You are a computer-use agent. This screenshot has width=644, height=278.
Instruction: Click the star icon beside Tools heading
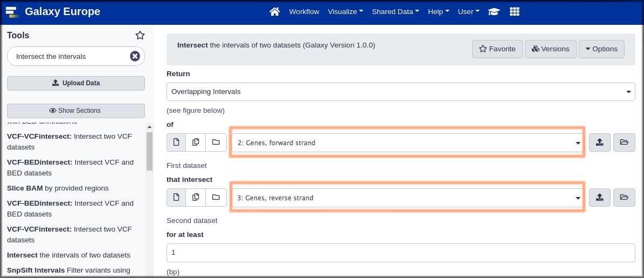coord(140,36)
